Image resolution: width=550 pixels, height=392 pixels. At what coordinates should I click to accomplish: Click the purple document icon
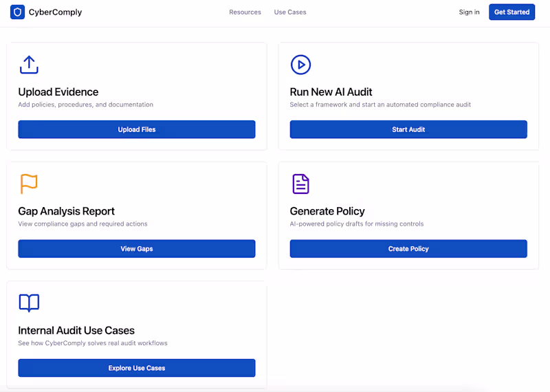tap(300, 184)
